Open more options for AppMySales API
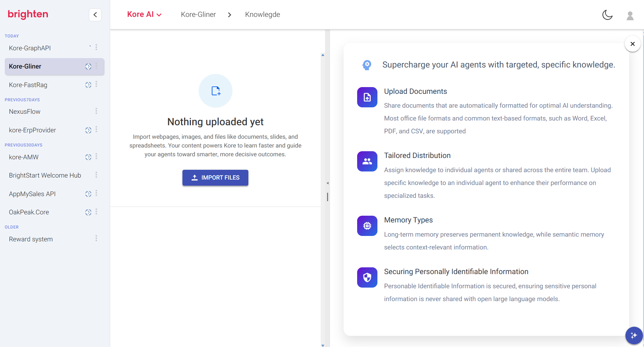 (96, 193)
